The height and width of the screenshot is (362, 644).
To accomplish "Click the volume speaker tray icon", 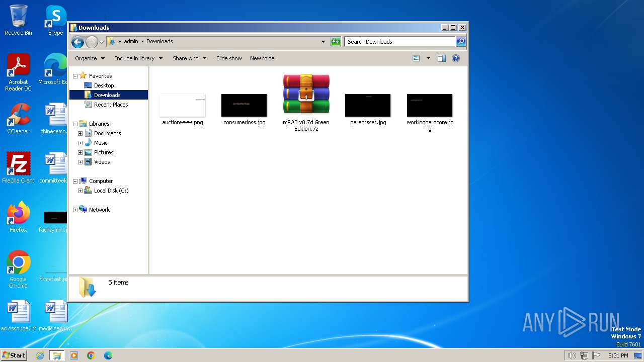I will (x=572, y=355).
